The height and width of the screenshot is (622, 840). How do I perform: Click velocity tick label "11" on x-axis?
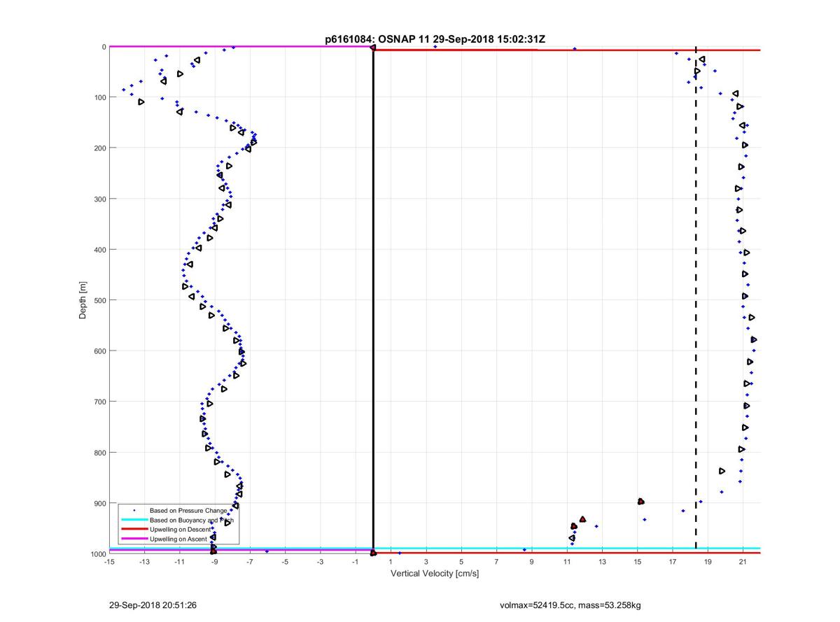(x=567, y=562)
